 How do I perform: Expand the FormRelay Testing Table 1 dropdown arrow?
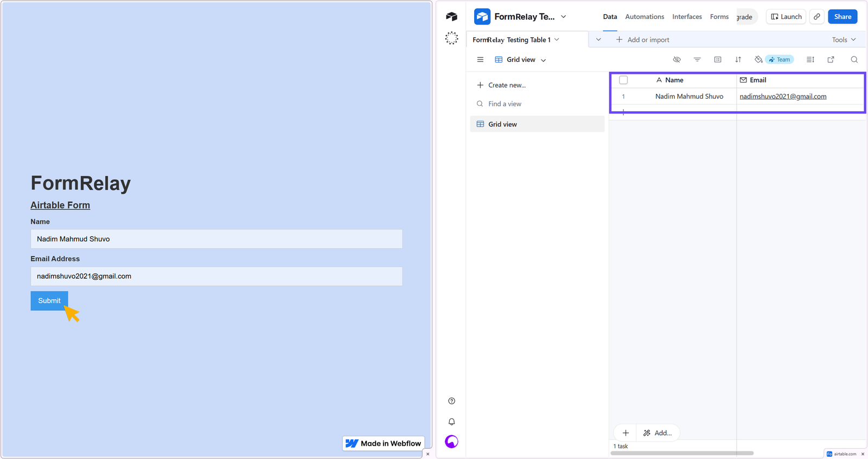coord(557,40)
